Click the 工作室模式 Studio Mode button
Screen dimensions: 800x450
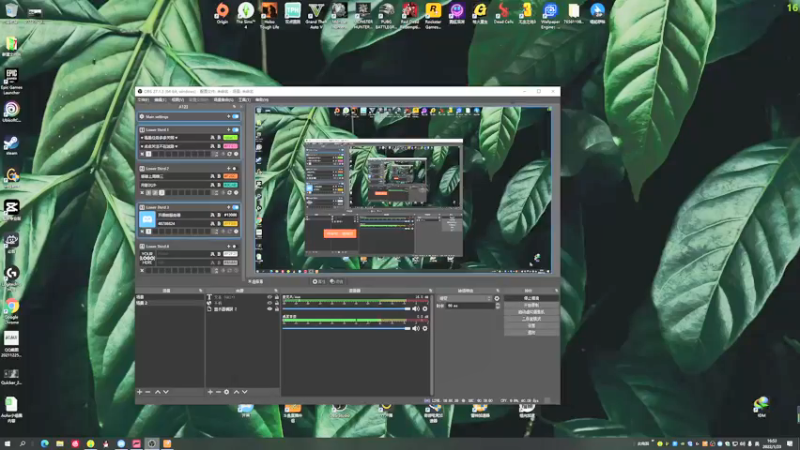click(x=531, y=319)
